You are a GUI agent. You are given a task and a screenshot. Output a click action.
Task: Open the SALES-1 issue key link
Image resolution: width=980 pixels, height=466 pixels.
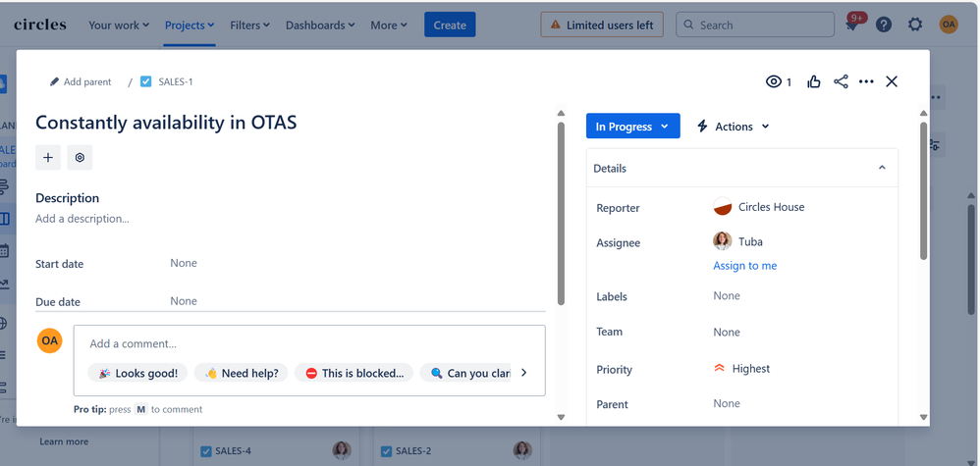click(176, 81)
